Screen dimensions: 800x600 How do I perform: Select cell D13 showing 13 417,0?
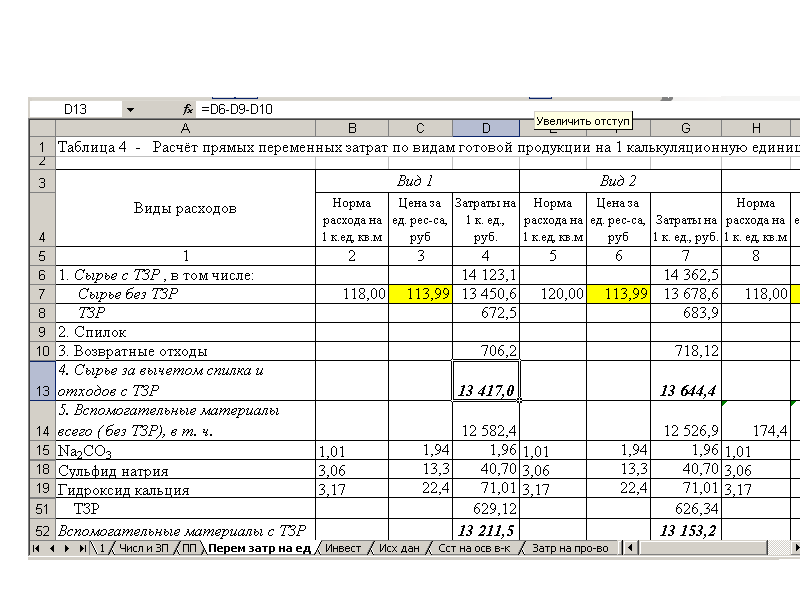pyautogui.click(x=486, y=381)
